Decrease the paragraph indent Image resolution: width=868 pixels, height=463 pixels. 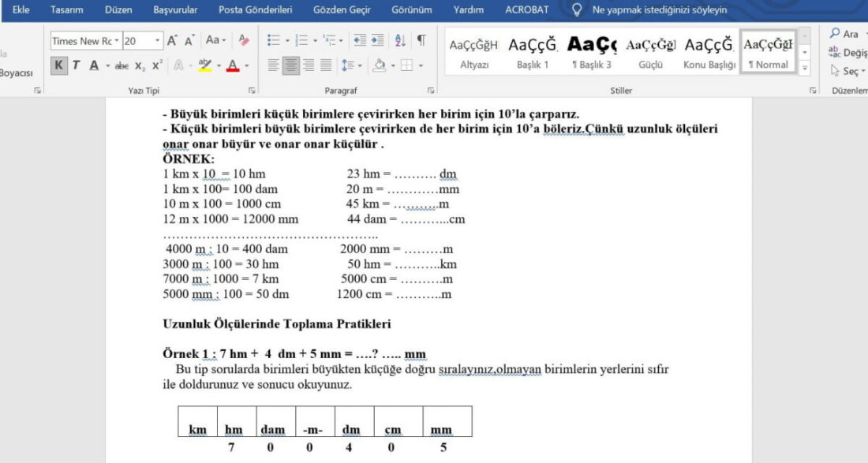[x=360, y=39]
